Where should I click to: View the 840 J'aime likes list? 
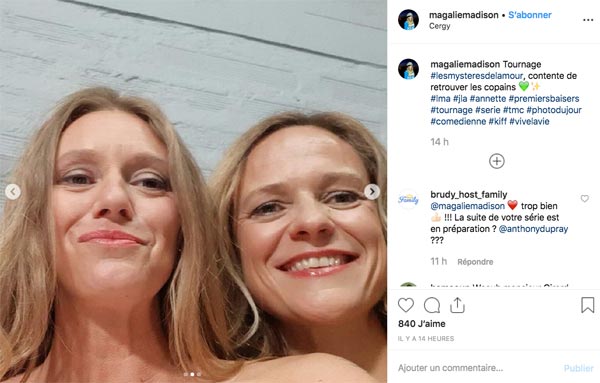[421, 324]
